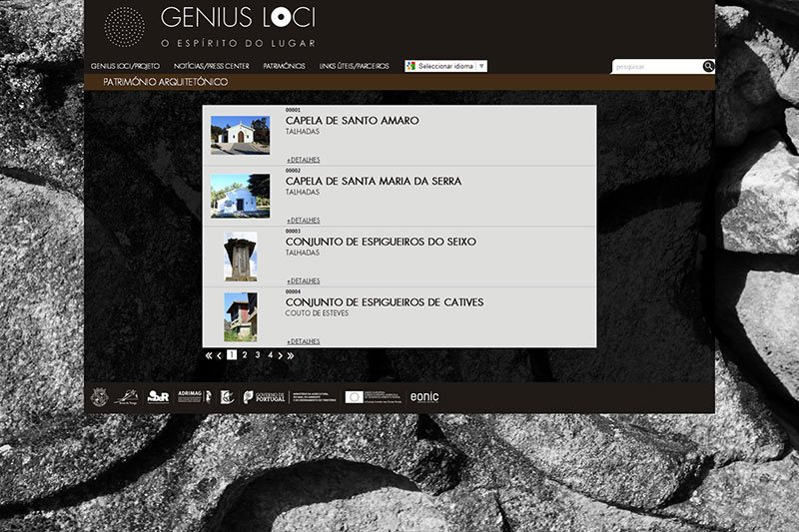799x532 pixels.
Task: Open the Links Úteis/Parceiros menu
Action: (x=354, y=66)
